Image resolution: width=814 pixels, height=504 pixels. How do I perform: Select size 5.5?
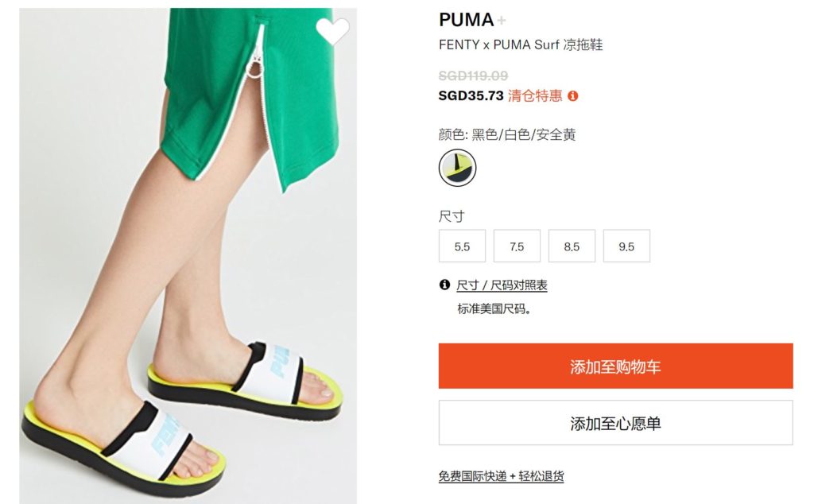(x=462, y=246)
